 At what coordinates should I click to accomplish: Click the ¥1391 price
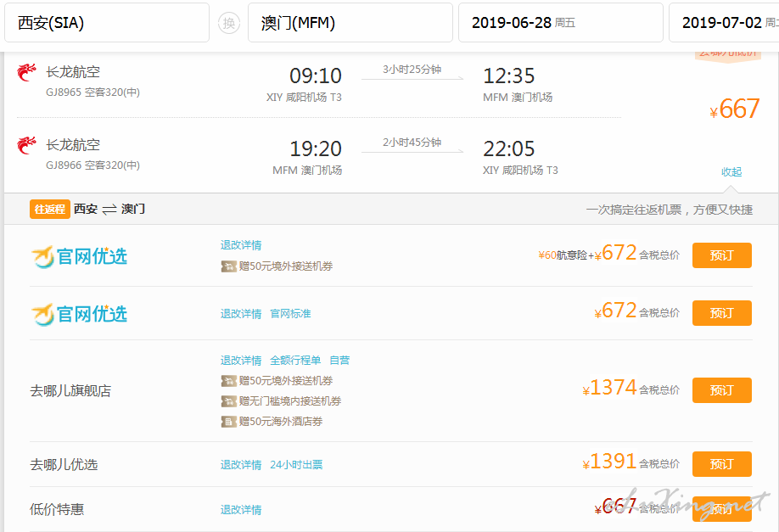click(x=609, y=462)
